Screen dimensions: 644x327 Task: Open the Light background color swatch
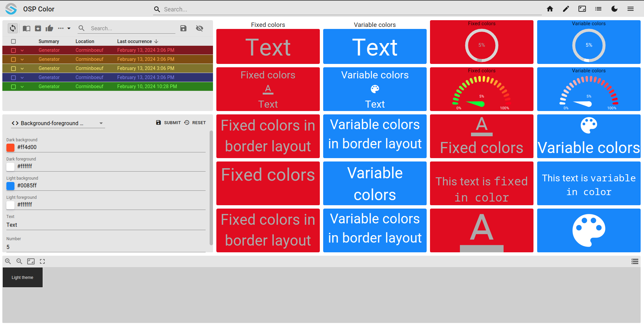point(10,186)
